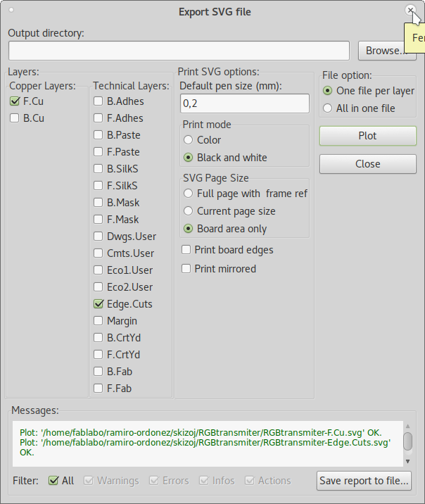Check the Eco1.User layer
The height and width of the screenshot is (504, 425).
click(x=98, y=270)
